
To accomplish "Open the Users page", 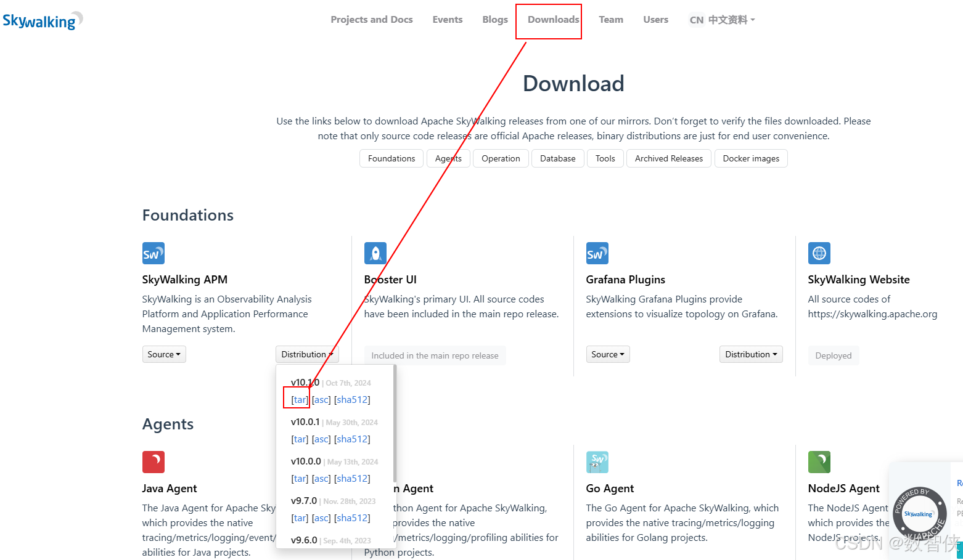I will [x=655, y=20].
